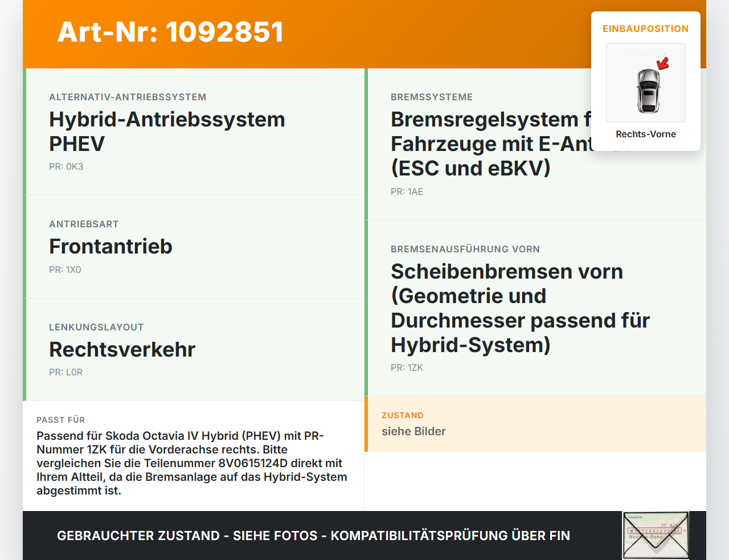Select Hybrid-Antriebssystem PHEV text
This screenshot has width=729, height=560.
pos(167,132)
